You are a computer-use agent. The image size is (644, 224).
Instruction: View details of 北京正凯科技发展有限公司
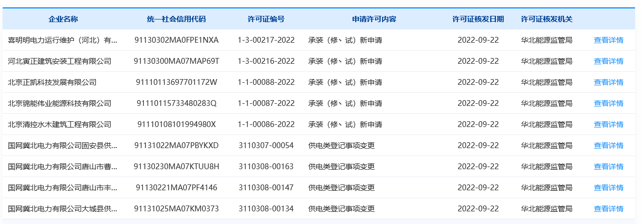[608, 82]
